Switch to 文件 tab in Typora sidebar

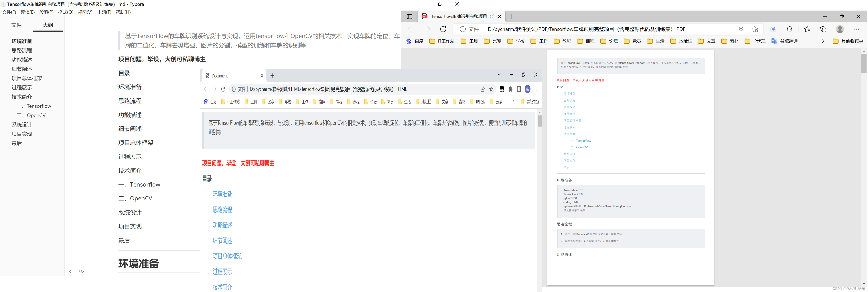coord(16,25)
